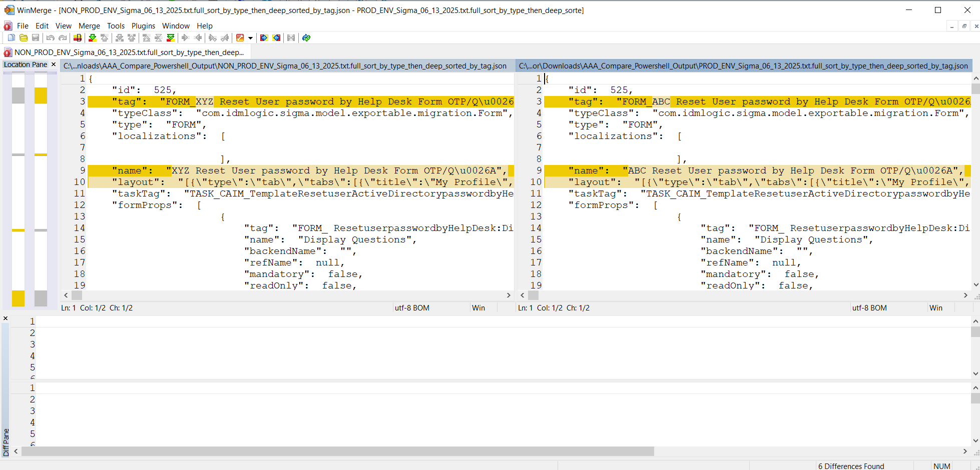
Task: Open the Options wrench icon
Action: 240,38
